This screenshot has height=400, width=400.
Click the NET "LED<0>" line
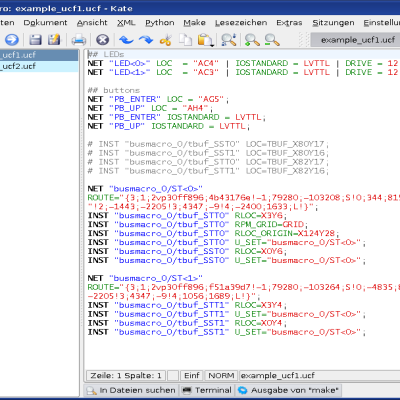[x=243, y=63]
